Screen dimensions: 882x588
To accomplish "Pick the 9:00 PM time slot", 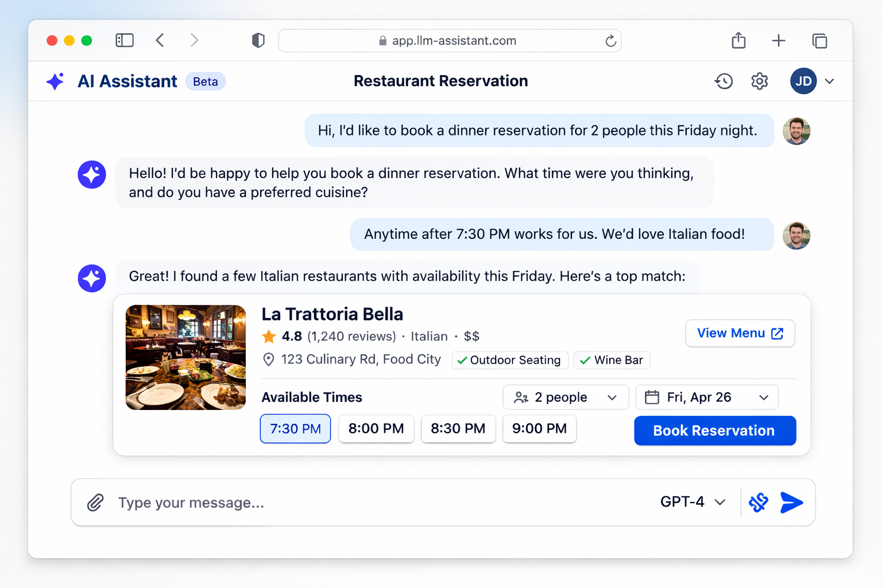I will [539, 429].
